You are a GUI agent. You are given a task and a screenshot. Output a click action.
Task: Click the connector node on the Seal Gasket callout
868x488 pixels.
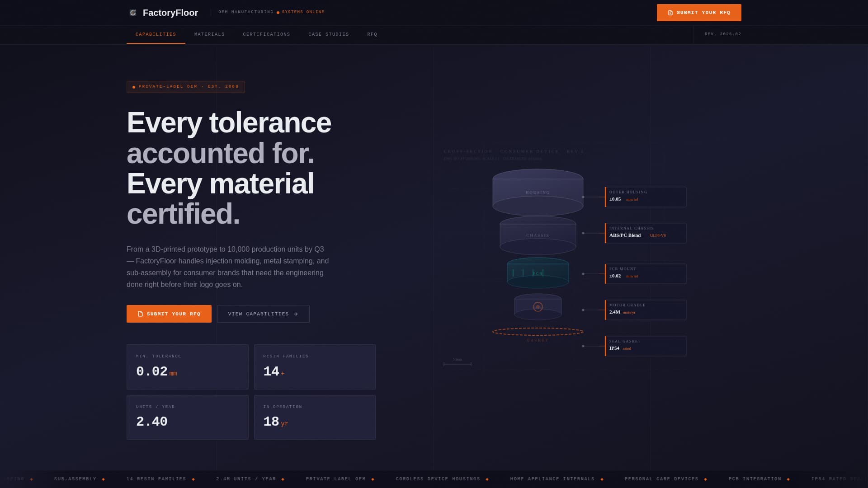tap(584, 346)
